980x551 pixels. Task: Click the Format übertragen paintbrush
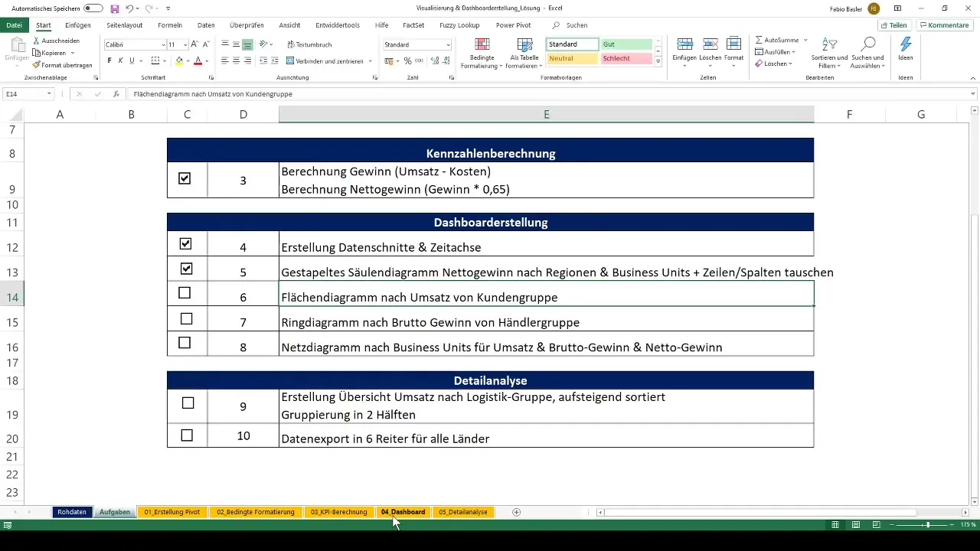(37, 65)
